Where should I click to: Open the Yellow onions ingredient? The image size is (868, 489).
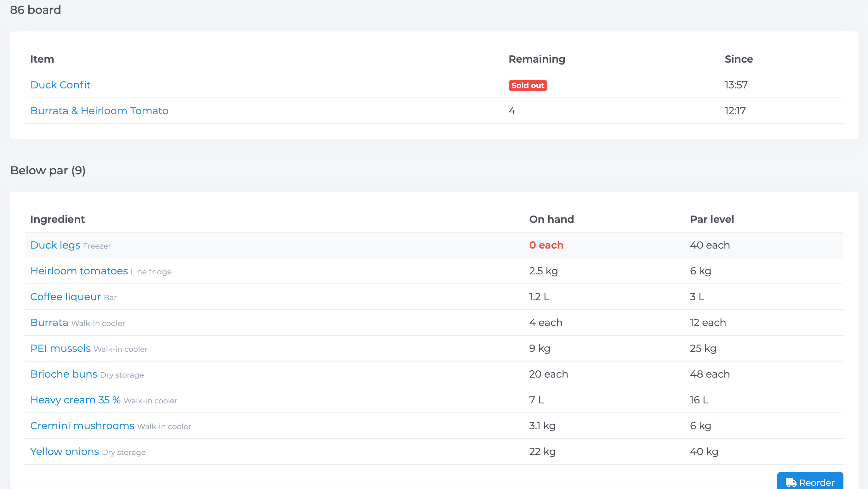65,452
